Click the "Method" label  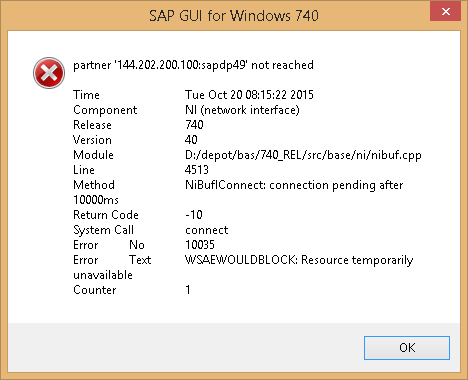pyautogui.click(x=94, y=185)
